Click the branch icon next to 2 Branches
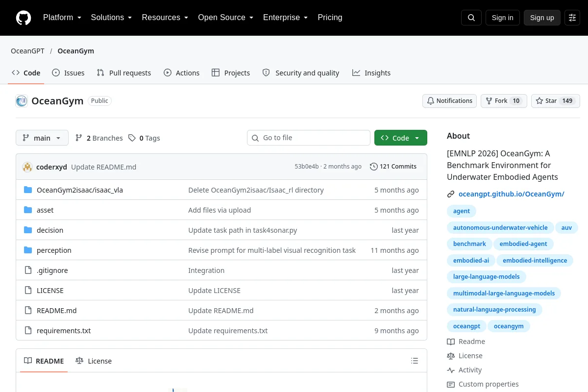588x392 pixels. (79, 138)
